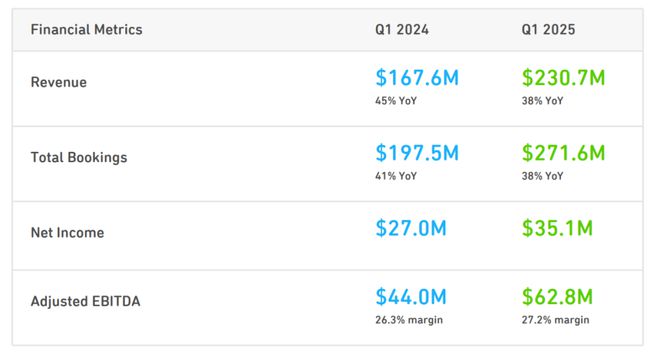Click the $230.7M revenue figure
Viewport: 660px width, 361px height.
pos(564,78)
